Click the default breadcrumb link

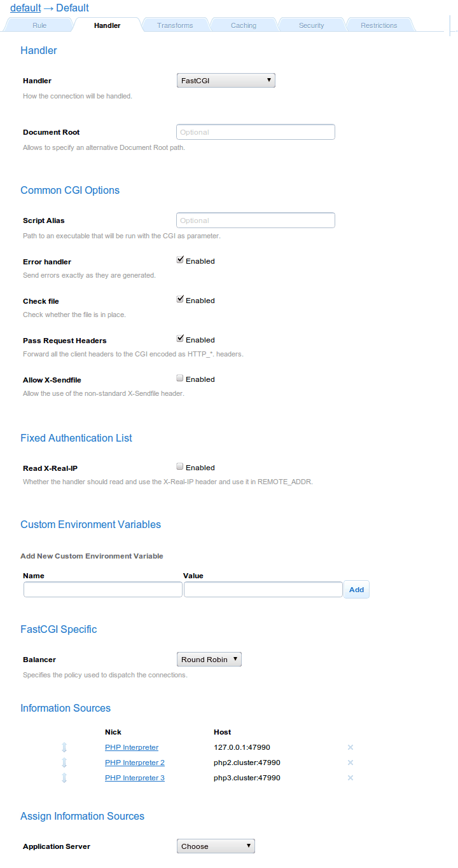click(25, 8)
